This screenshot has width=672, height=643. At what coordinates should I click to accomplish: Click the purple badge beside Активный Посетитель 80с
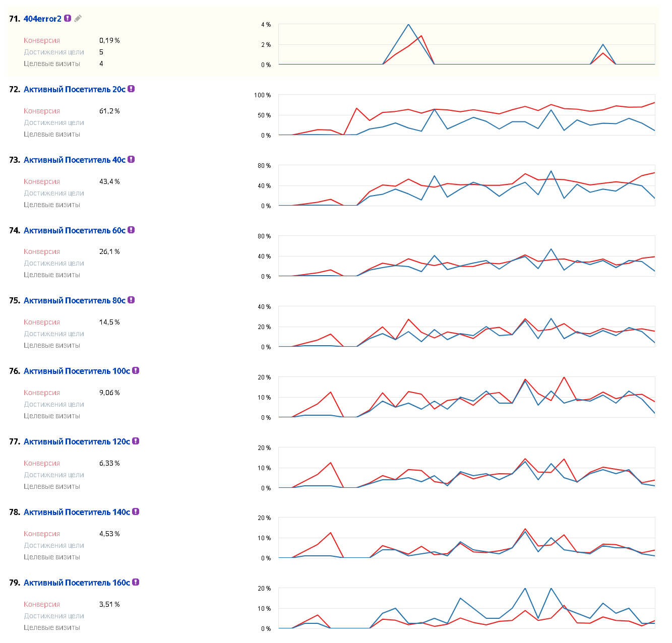pyautogui.click(x=131, y=300)
